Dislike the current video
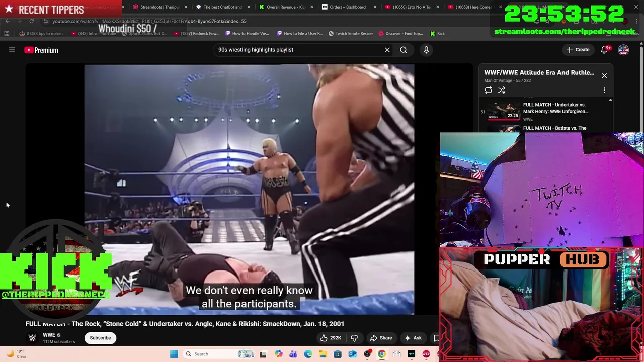This screenshot has width=644, height=362. (x=354, y=338)
